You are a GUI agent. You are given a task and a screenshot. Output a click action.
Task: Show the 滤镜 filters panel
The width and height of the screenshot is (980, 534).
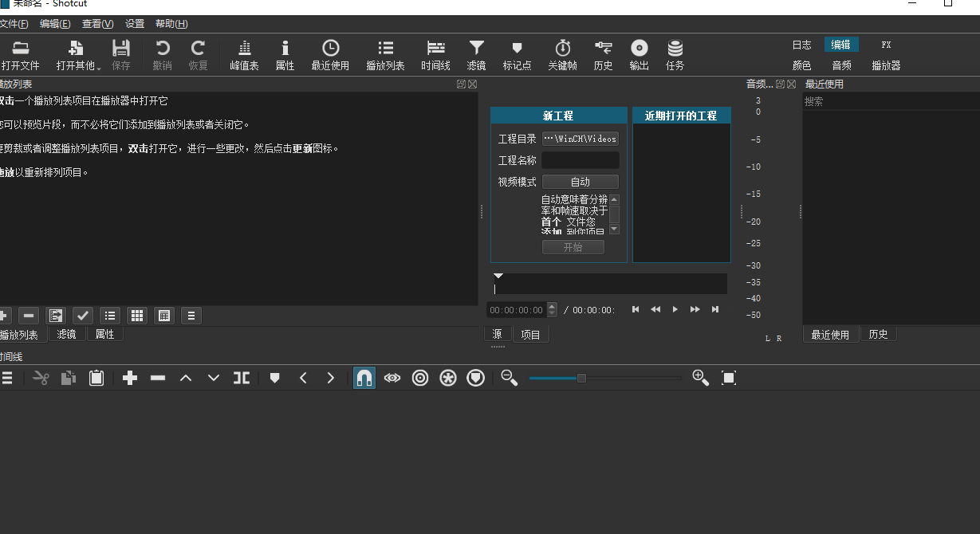tap(476, 53)
